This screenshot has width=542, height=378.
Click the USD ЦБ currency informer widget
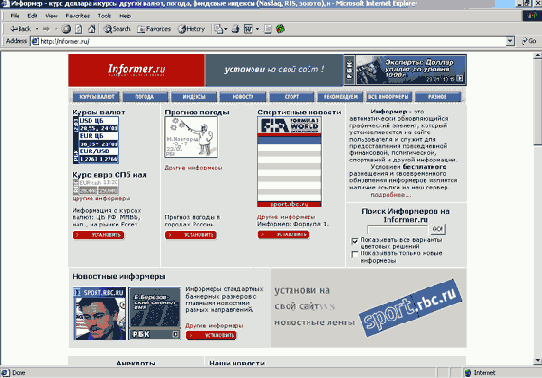(x=96, y=140)
